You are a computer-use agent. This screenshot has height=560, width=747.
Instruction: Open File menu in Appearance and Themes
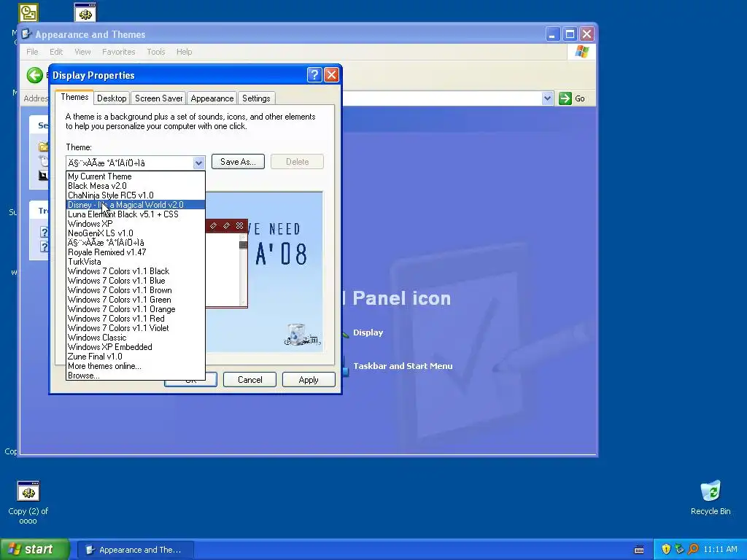(x=32, y=52)
